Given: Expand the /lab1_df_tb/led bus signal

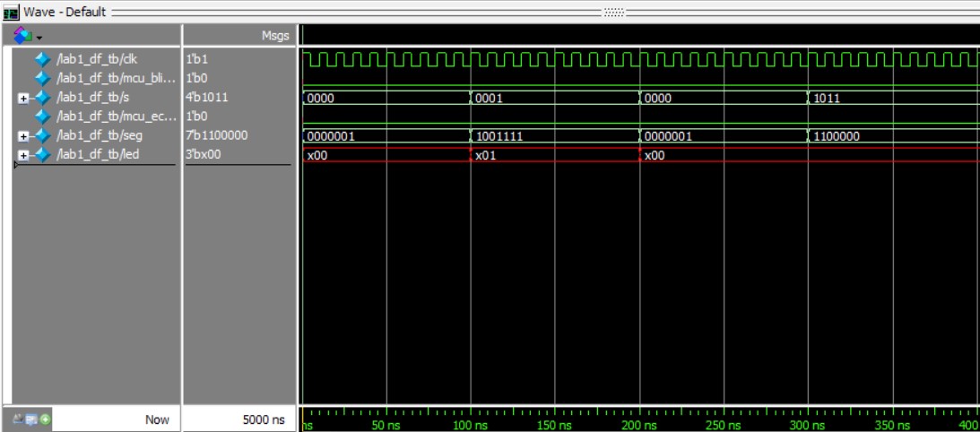Looking at the screenshot, I should (23, 155).
